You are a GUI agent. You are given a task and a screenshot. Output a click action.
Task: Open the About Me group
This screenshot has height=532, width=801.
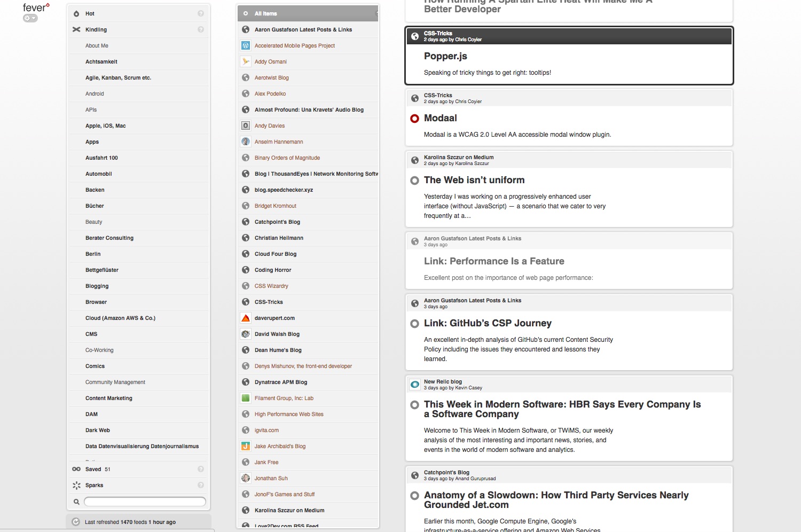point(139,45)
